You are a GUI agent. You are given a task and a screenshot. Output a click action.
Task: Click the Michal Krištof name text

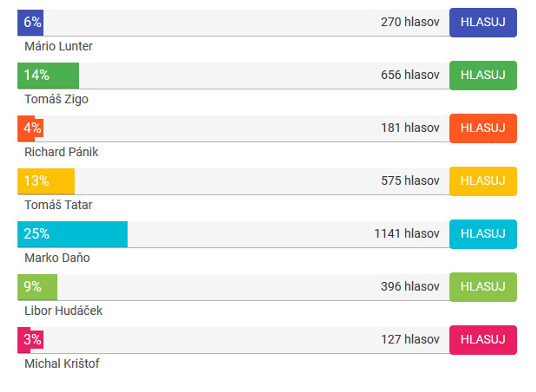62,364
